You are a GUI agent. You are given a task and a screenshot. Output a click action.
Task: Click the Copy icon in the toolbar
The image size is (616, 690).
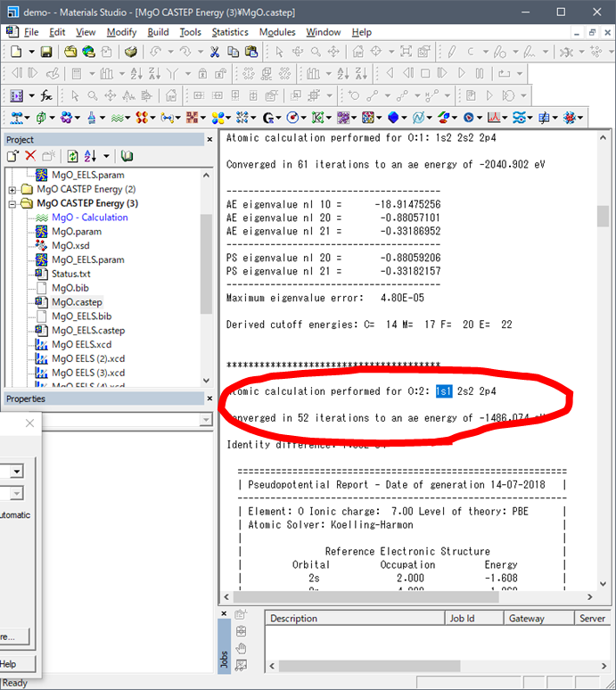point(234,52)
